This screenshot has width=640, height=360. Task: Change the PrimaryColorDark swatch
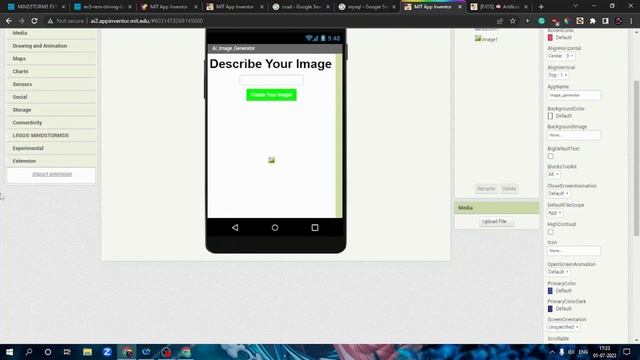(x=550, y=309)
